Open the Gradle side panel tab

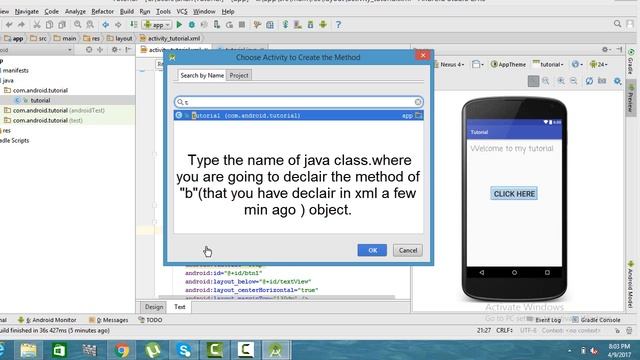point(631,62)
